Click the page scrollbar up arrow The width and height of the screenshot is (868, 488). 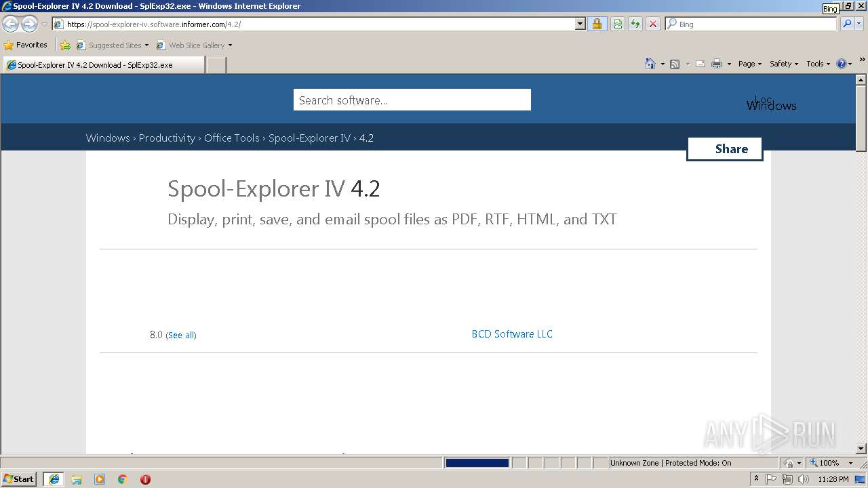(861, 80)
